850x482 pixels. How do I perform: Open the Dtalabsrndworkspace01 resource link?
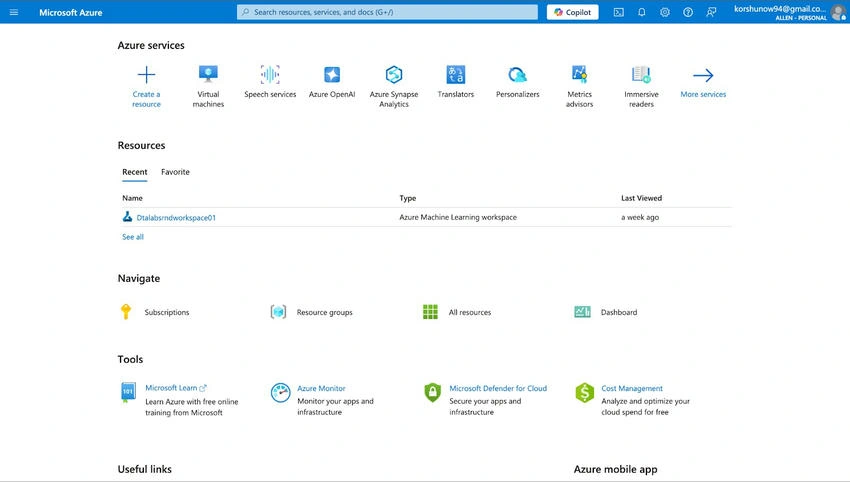pos(176,217)
